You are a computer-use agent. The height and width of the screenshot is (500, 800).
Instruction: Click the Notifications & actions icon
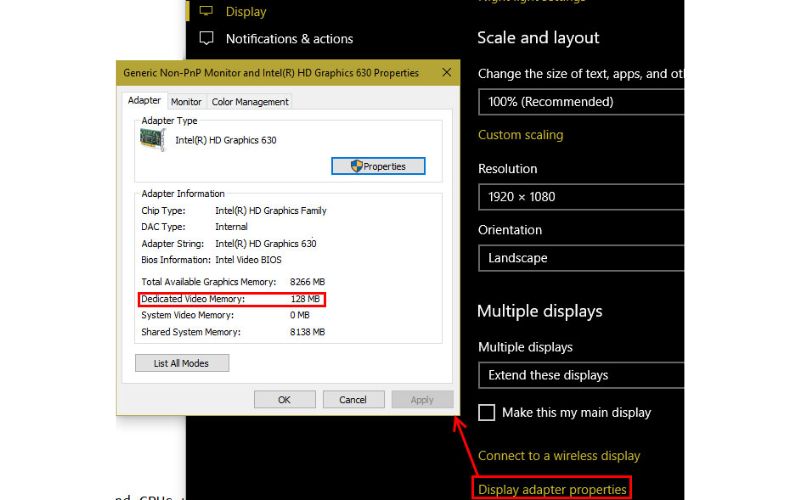pos(207,39)
